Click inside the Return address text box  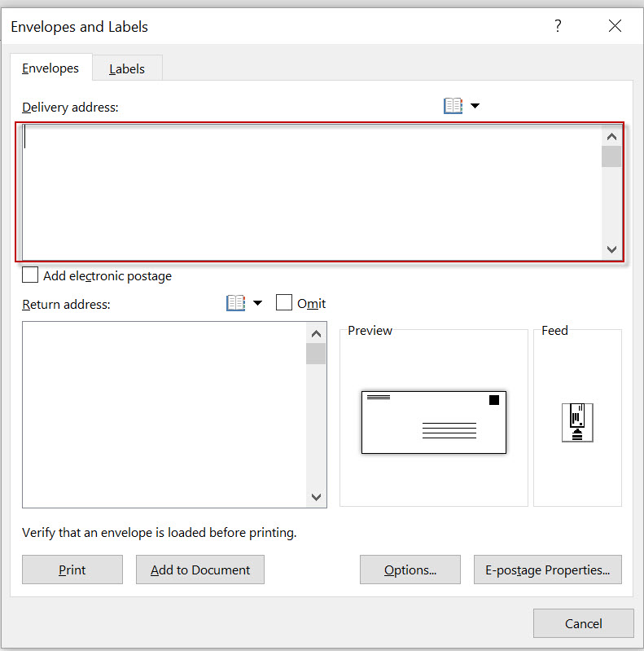click(164, 415)
